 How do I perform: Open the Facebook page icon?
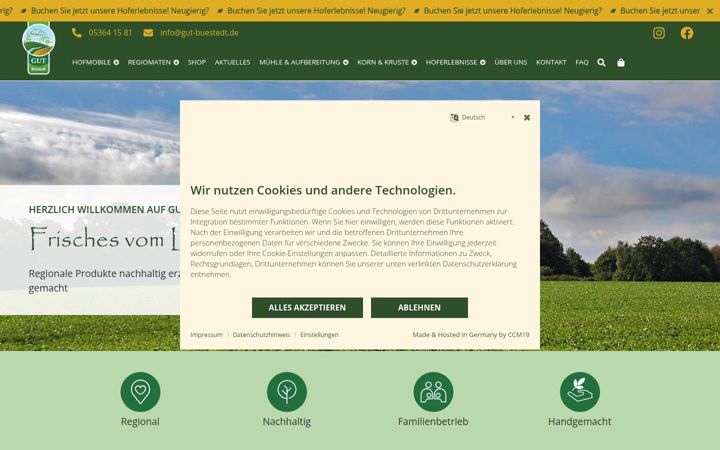click(x=687, y=33)
